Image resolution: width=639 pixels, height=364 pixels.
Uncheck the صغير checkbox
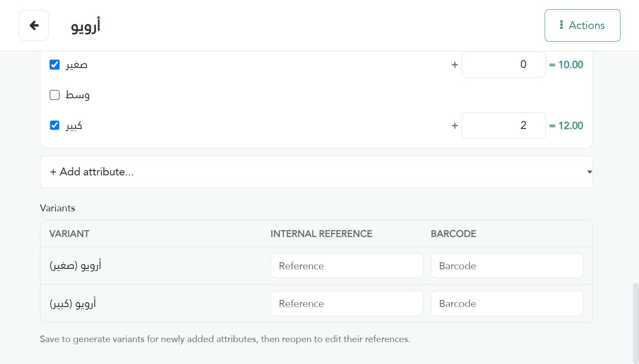[x=54, y=64]
